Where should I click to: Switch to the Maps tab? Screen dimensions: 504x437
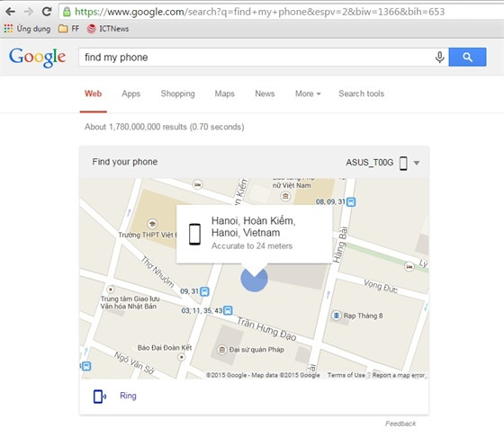coord(225,94)
